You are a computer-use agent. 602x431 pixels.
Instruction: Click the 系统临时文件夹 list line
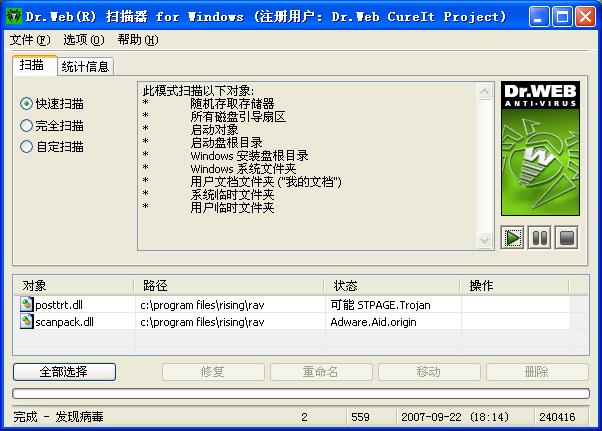(x=232, y=195)
